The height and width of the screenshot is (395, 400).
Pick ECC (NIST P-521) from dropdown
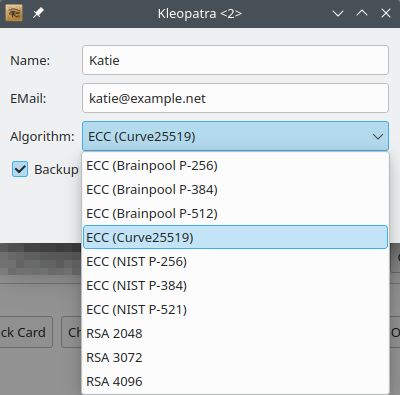[235, 309]
